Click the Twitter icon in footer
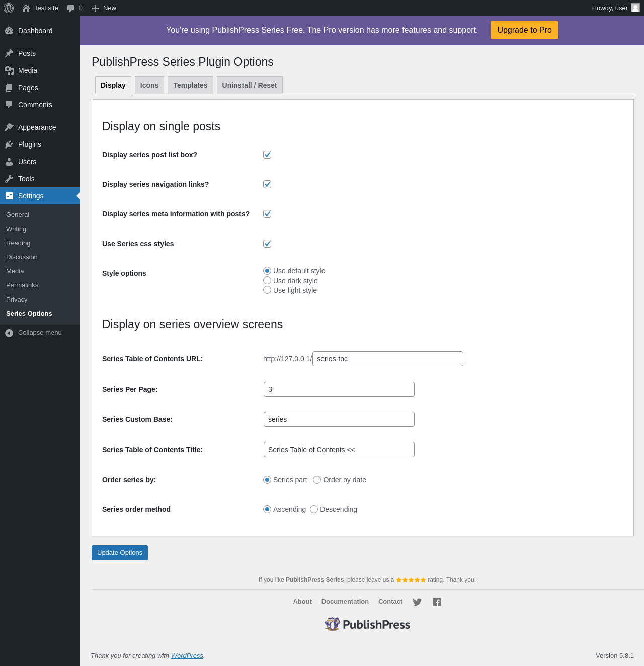 [x=417, y=602]
